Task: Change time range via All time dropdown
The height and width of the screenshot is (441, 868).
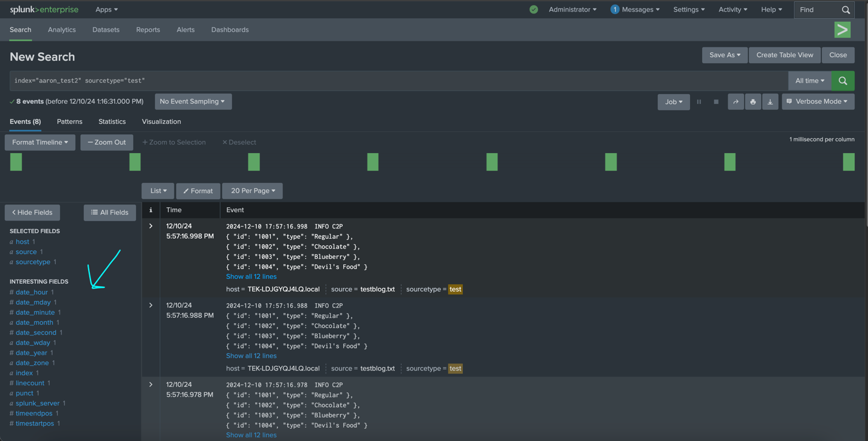Action: pos(808,80)
